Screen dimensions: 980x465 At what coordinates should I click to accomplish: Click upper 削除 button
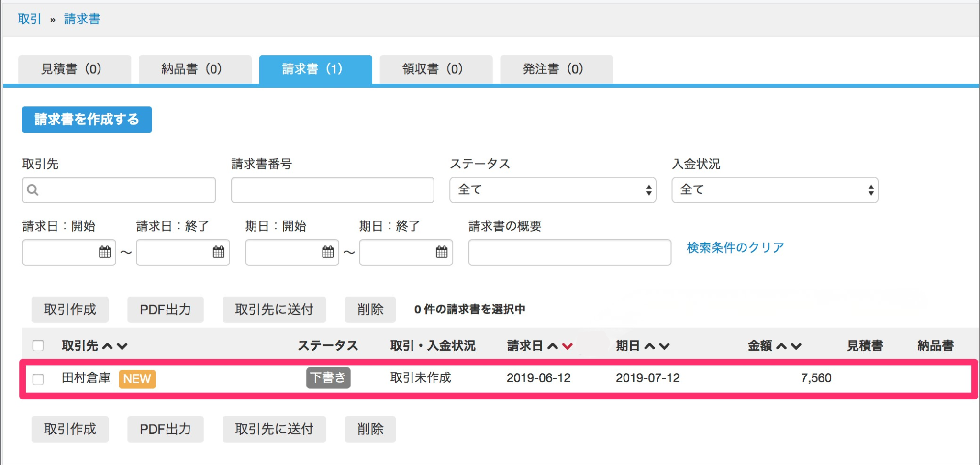pos(370,310)
